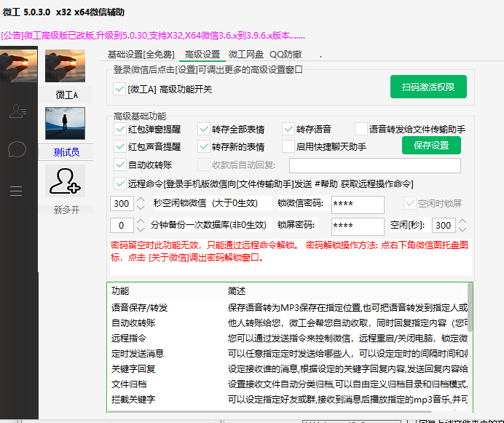
Task: Select the 远程指令 row
Action: click(288, 338)
